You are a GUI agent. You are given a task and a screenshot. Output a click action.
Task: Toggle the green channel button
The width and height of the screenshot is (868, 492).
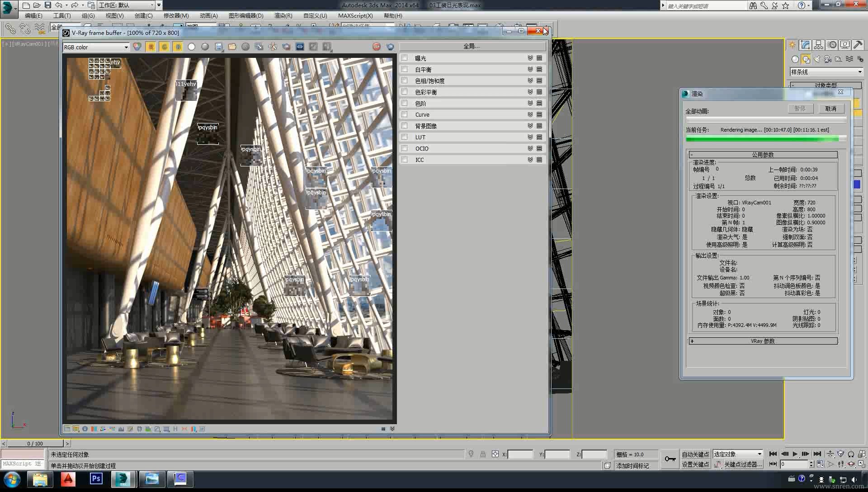coord(165,47)
